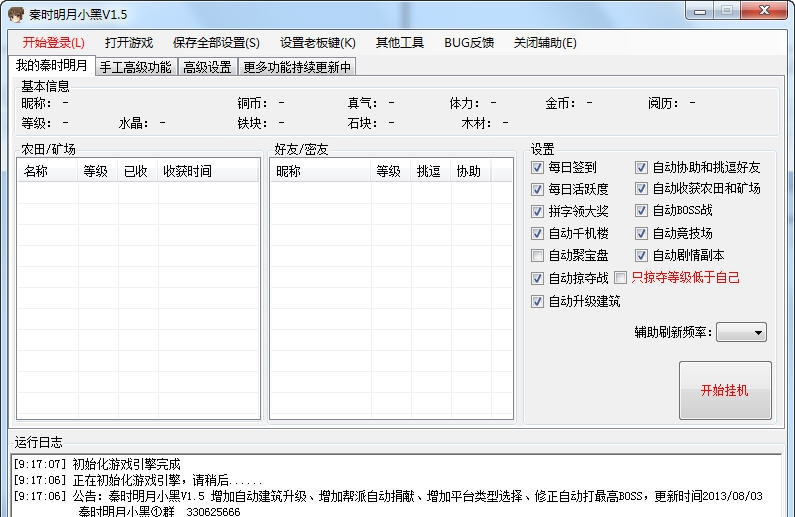The height and width of the screenshot is (517, 795).
Task: Toggle 自动掠夺战 checkbox
Action: click(537, 278)
